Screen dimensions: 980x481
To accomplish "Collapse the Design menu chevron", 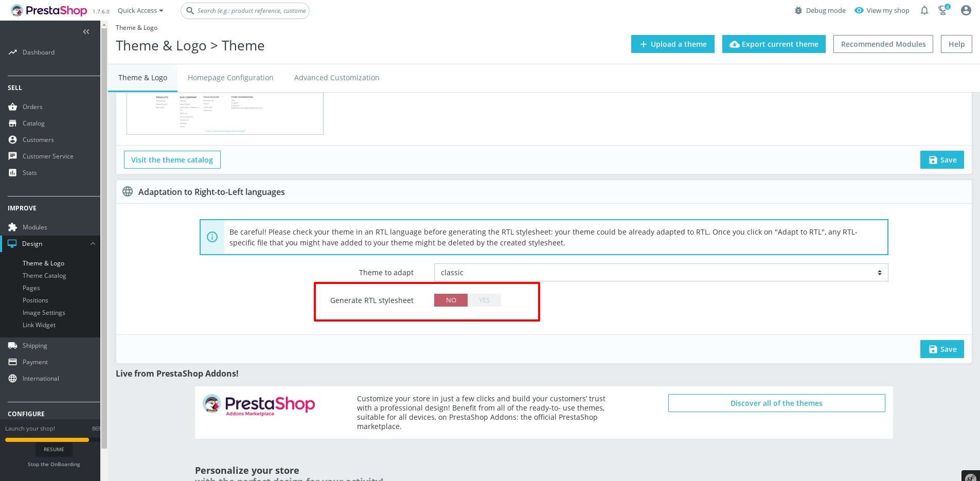I will coord(93,243).
